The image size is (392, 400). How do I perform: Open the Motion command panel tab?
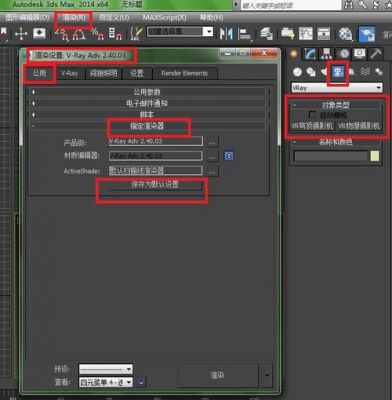click(x=343, y=54)
